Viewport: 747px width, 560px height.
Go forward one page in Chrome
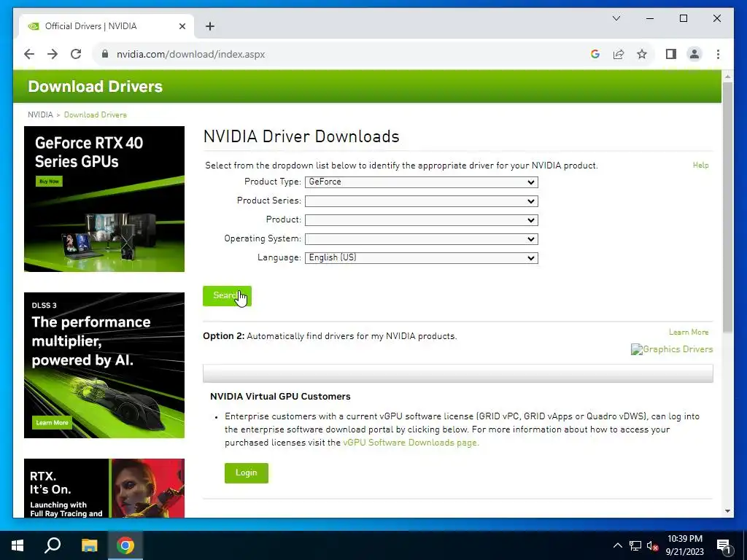[53, 54]
